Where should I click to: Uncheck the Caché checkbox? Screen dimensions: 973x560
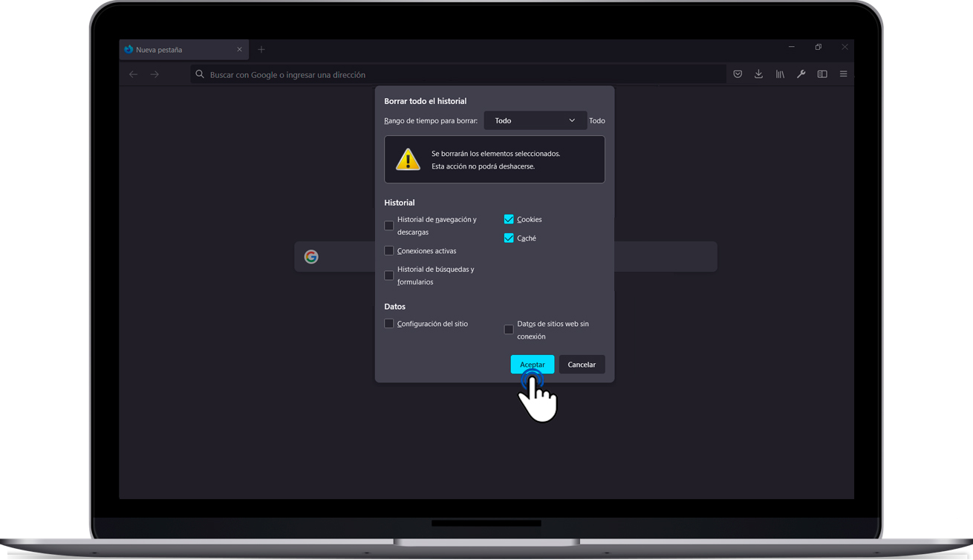[x=509, y=238]
